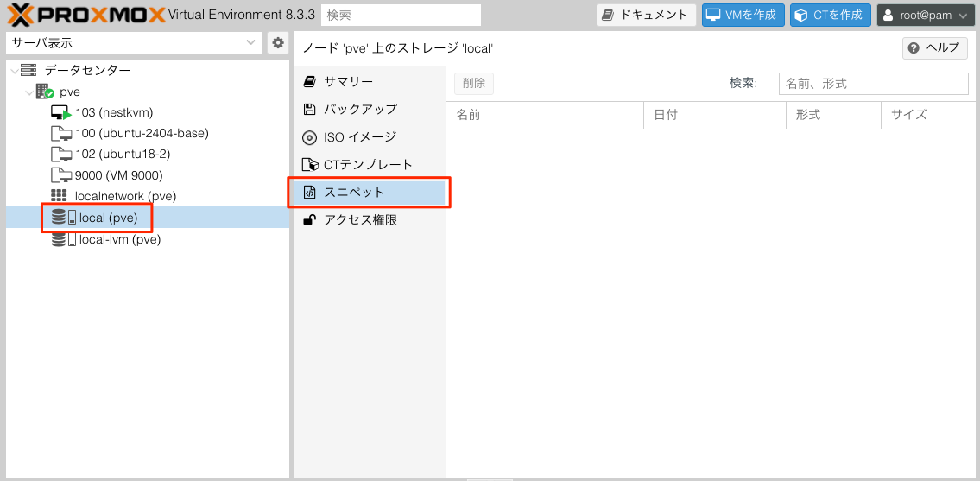Switch to ISO イメージ tab
The width and height of the screenshot is (980, 481).
pos(370,137)
